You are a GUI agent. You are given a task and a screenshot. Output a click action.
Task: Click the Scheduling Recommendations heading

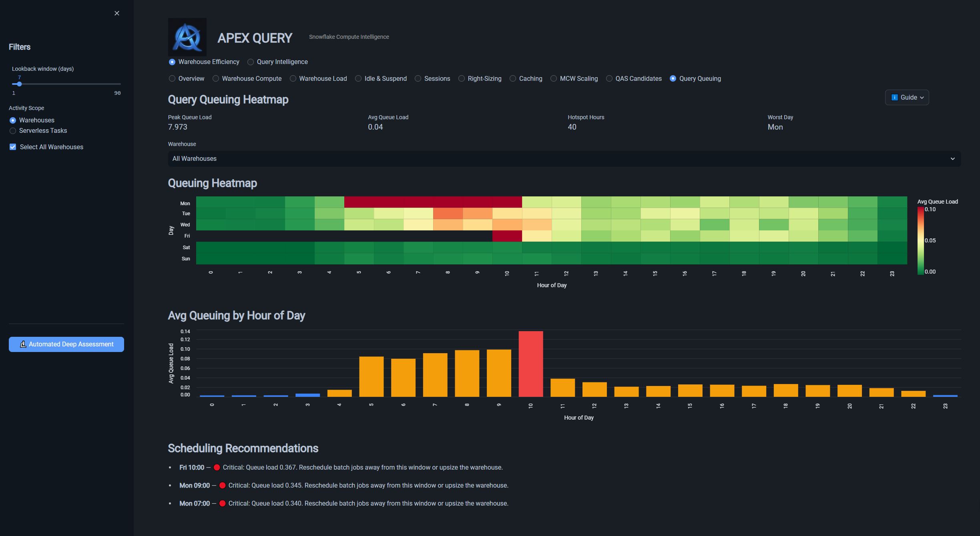click(243, 448)
